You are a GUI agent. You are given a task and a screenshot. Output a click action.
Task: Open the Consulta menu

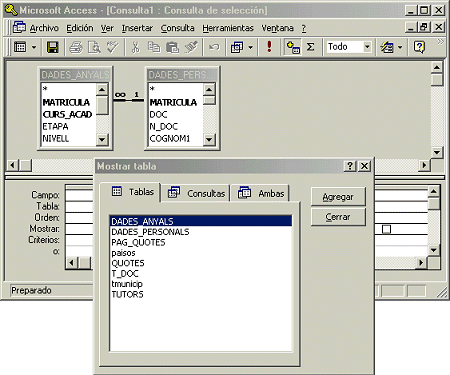click(x=177, y=28)
